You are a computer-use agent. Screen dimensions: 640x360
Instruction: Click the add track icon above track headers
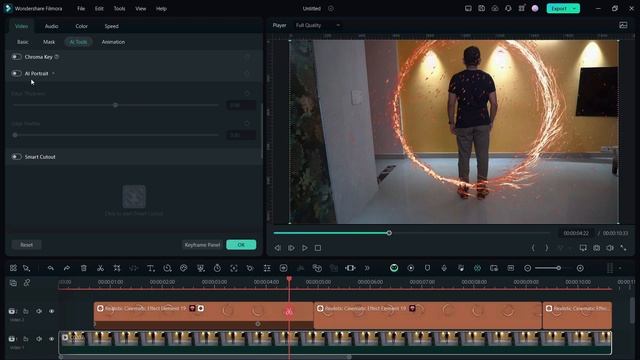pyautogui.click(x=13, y=282)
